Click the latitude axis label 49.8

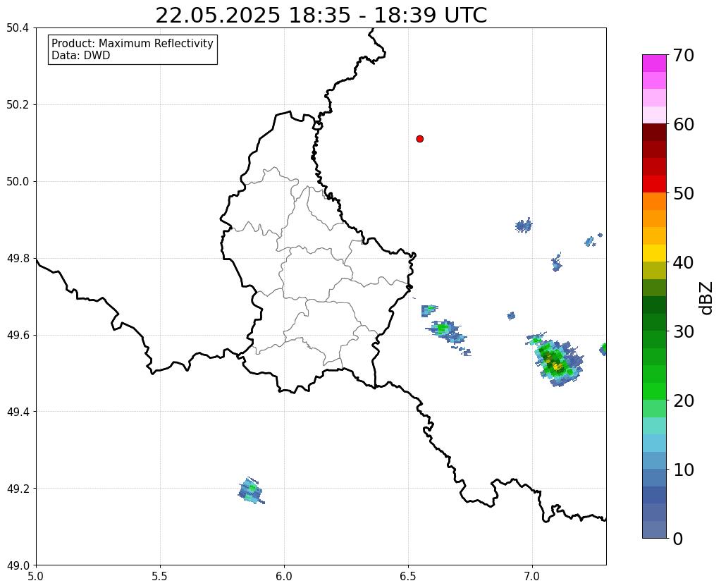click(18, 258)
